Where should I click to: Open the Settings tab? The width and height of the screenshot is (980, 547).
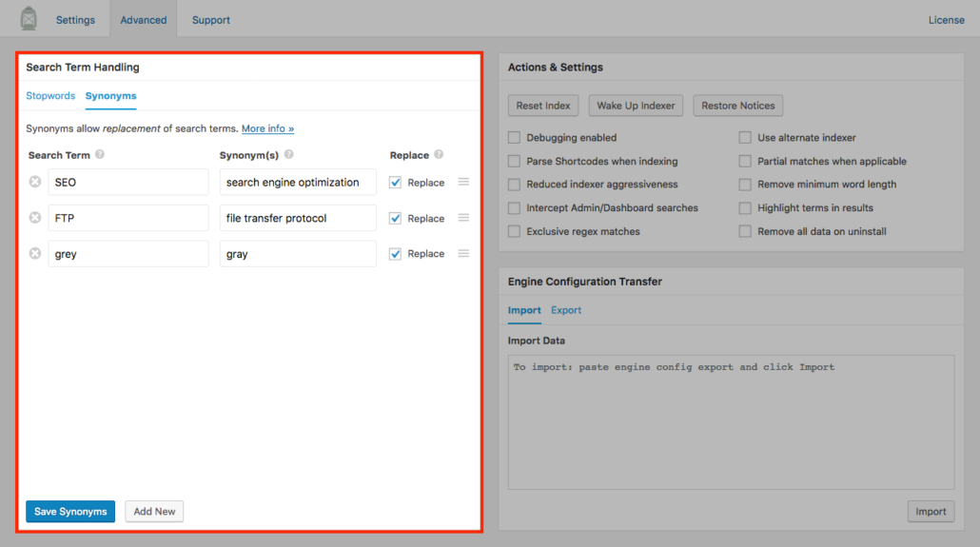[75, 20]
